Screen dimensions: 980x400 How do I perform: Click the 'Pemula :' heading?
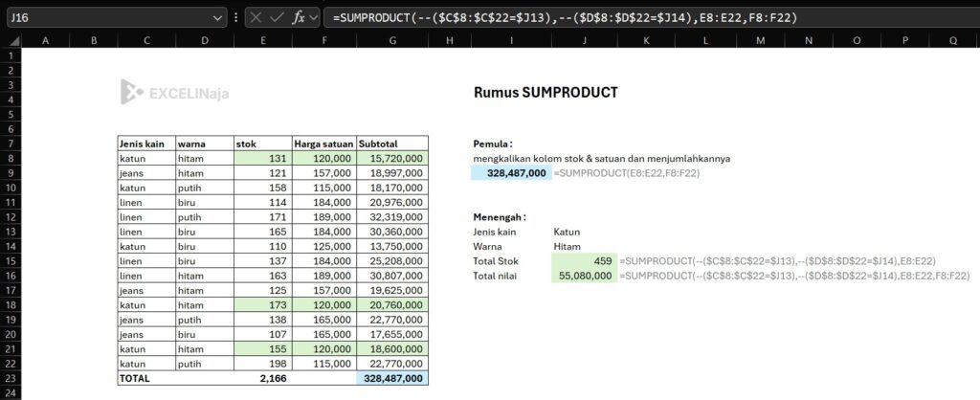[493, 144]
